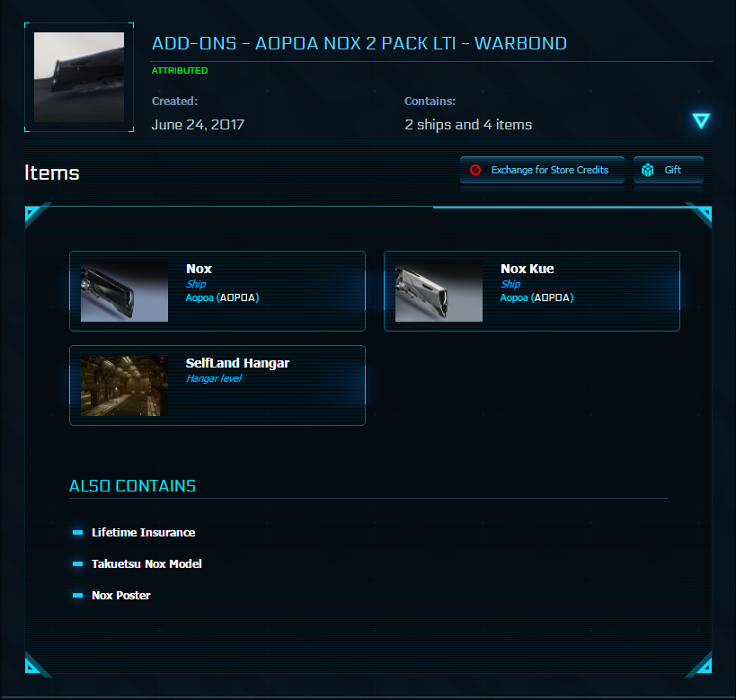736x700 pixels.
Task: Open the SelfLand Hangar thumbnail
Action: point(124,385)
